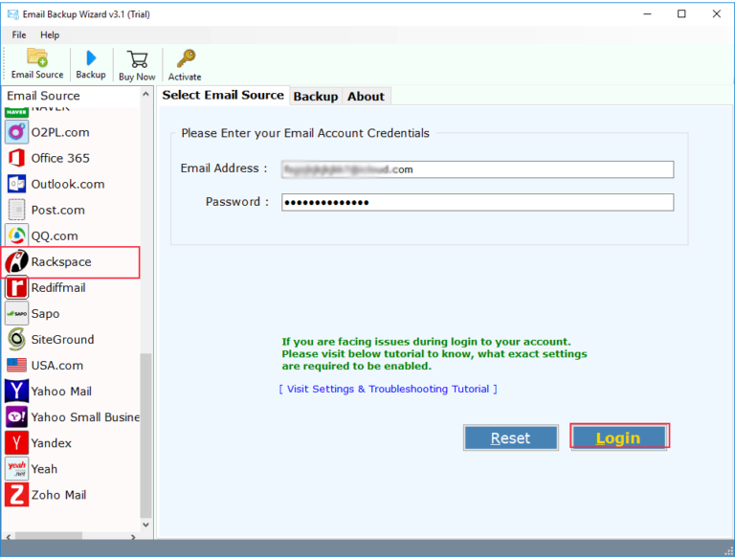735x560 pixels.
Task: Click the Office 365 text label
Action: coord(60,158)
